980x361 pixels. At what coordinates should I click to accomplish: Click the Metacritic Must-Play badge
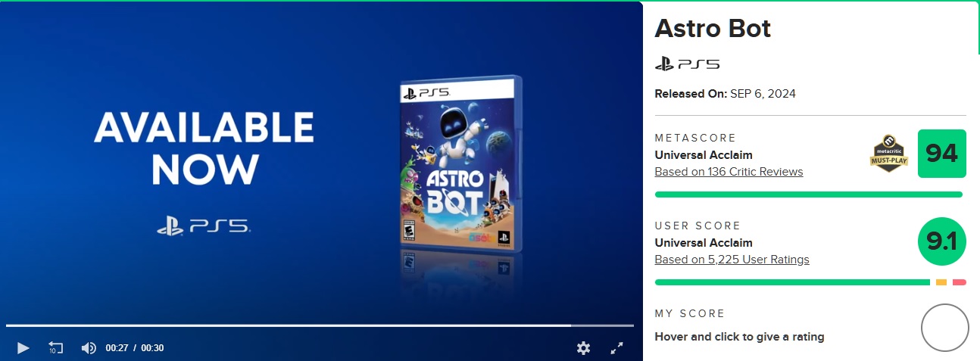coord(888,154)
